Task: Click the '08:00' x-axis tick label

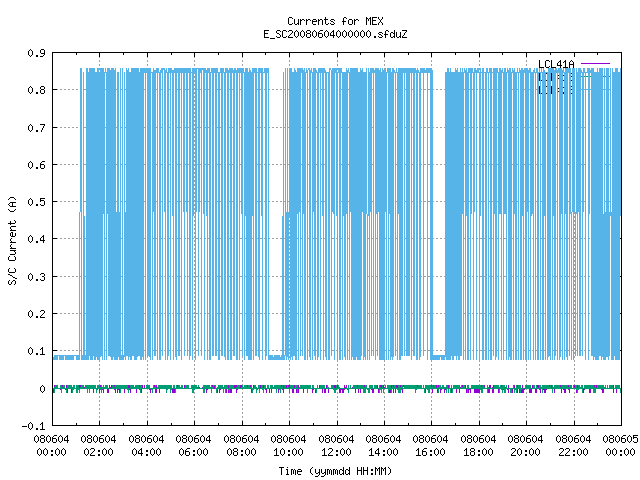Action: click(x=241, y=452)
